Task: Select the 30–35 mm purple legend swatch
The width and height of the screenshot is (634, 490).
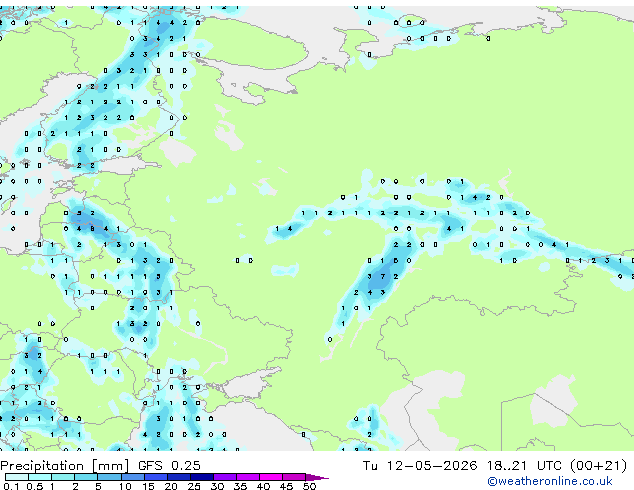Action: [225, 477]
